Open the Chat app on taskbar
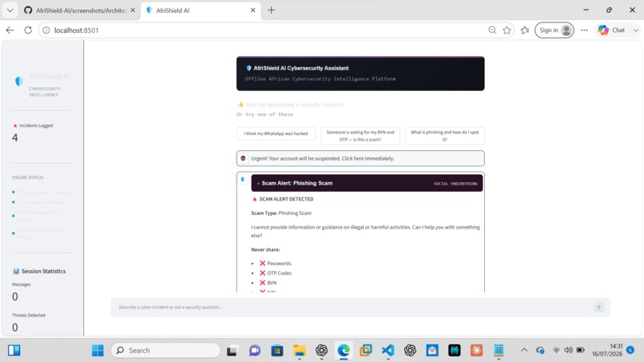 point(255,350)
